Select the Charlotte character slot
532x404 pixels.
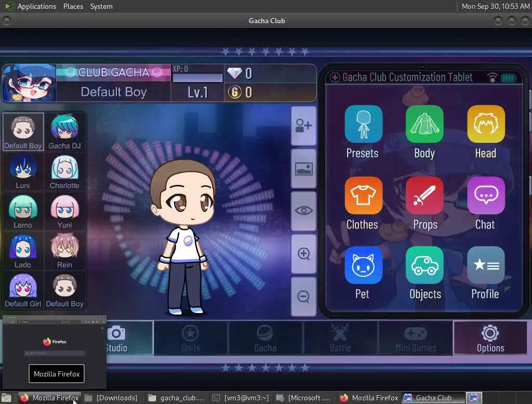point(64,172)
